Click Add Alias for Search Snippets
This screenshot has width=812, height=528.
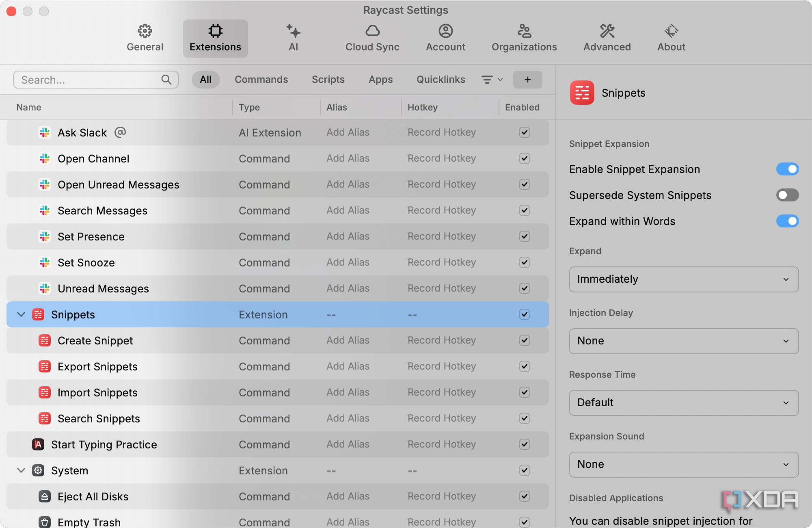348,418
